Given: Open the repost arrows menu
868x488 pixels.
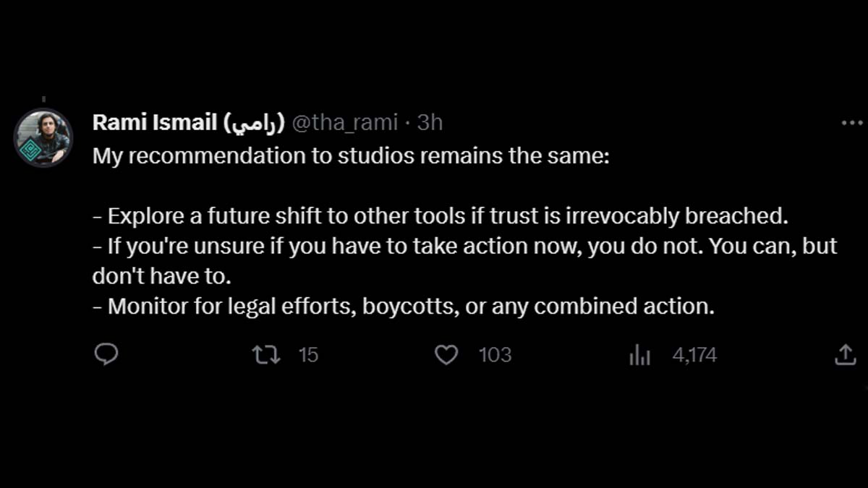Looking at the screenshot, I should click(x=265, y=354).
